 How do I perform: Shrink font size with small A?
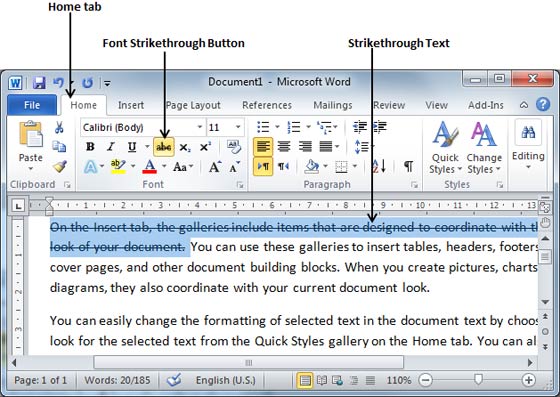(234, 167)
